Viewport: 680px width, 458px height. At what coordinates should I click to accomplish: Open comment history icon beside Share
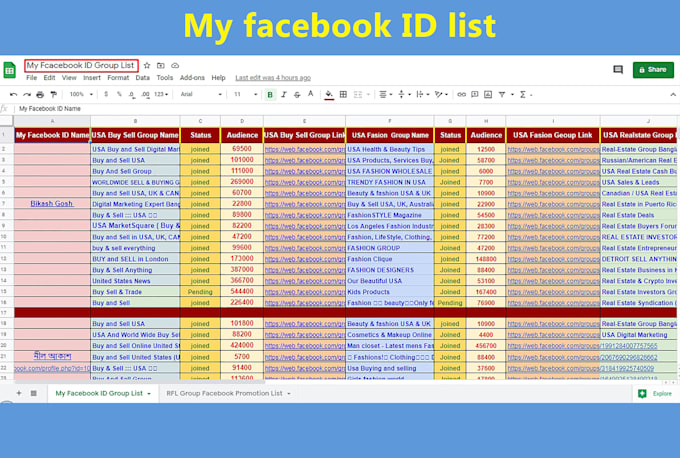click(x=618, y=69)
